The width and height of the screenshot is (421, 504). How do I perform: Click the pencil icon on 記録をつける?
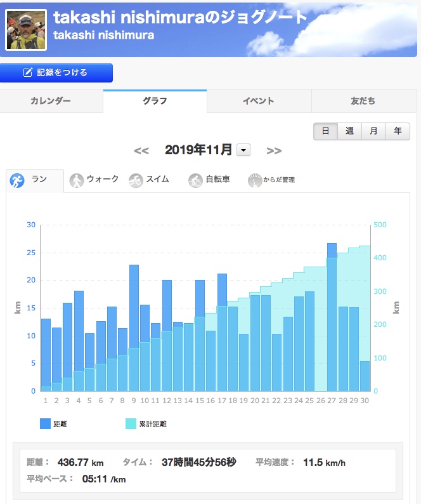click(28, 73)
